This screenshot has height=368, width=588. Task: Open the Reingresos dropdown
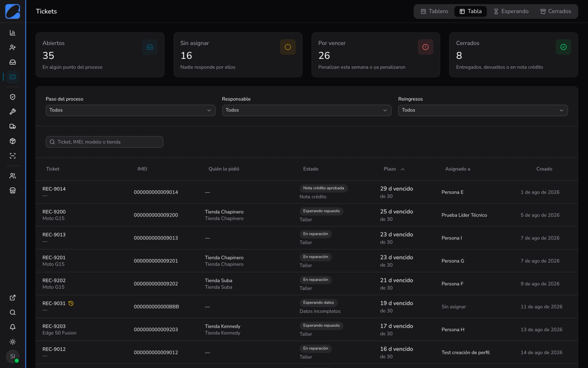tap(483, 110)
